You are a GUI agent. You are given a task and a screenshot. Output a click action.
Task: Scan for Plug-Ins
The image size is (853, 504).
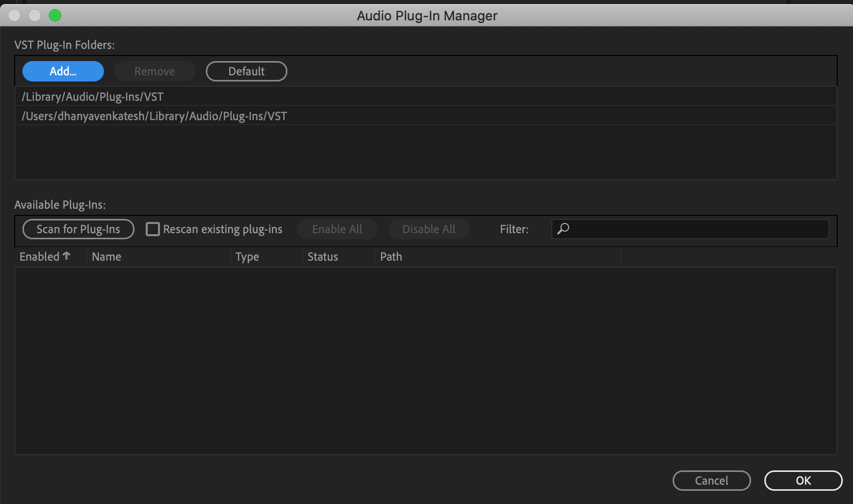coord(78,229)
